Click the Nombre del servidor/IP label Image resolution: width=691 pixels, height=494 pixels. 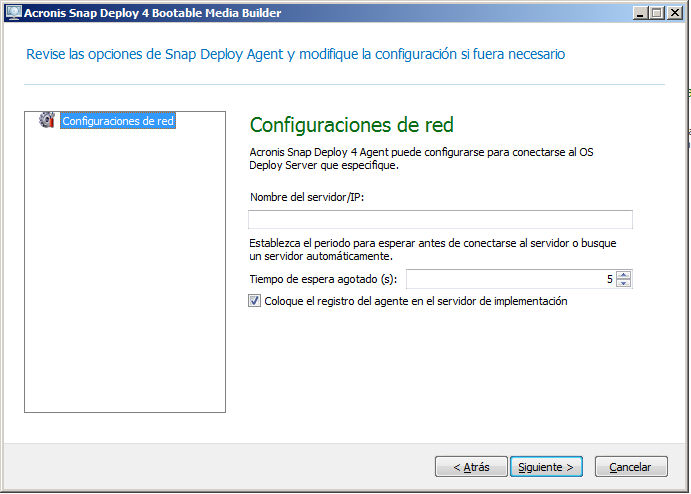[307, 197]
